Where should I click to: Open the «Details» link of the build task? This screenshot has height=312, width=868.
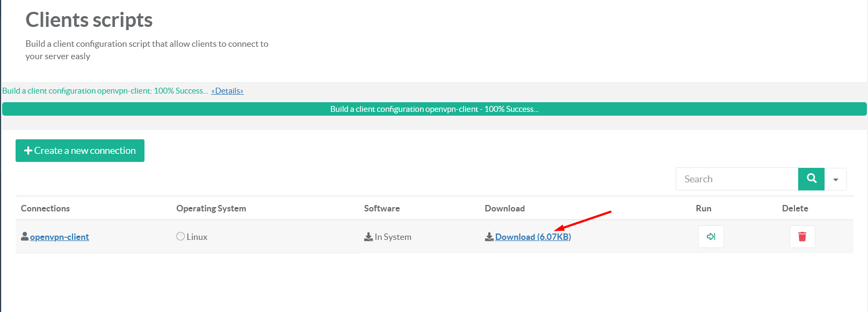point(227,91)
